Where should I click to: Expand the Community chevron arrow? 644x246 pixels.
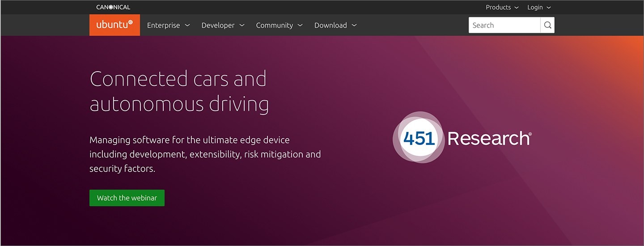pyautogui.click(x=300, y=25)
